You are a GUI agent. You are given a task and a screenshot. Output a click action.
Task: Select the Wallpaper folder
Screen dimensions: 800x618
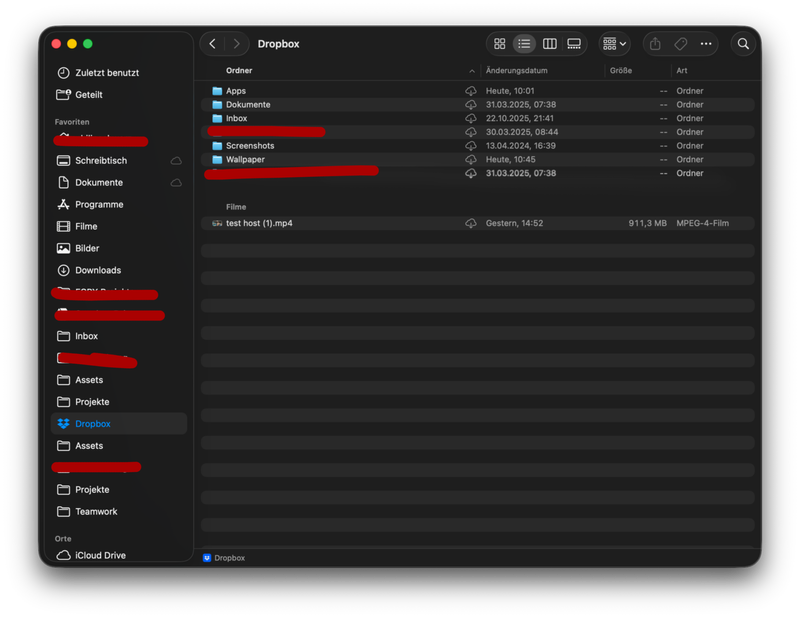[478, 160]
